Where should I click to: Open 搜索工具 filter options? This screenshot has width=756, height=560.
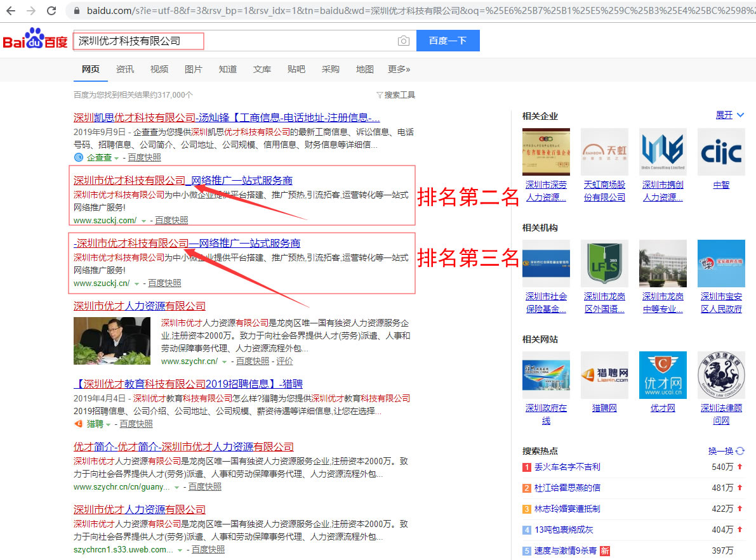396,94
